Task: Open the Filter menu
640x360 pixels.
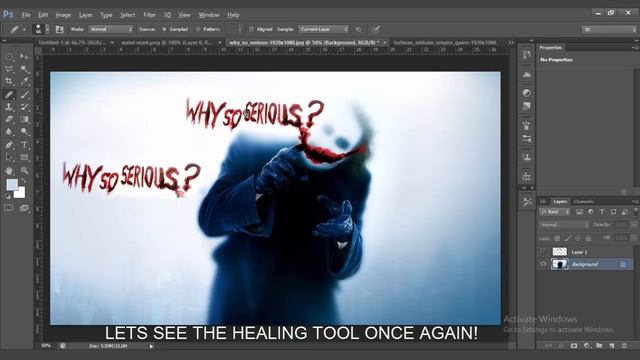Action: tap(149, 15)
